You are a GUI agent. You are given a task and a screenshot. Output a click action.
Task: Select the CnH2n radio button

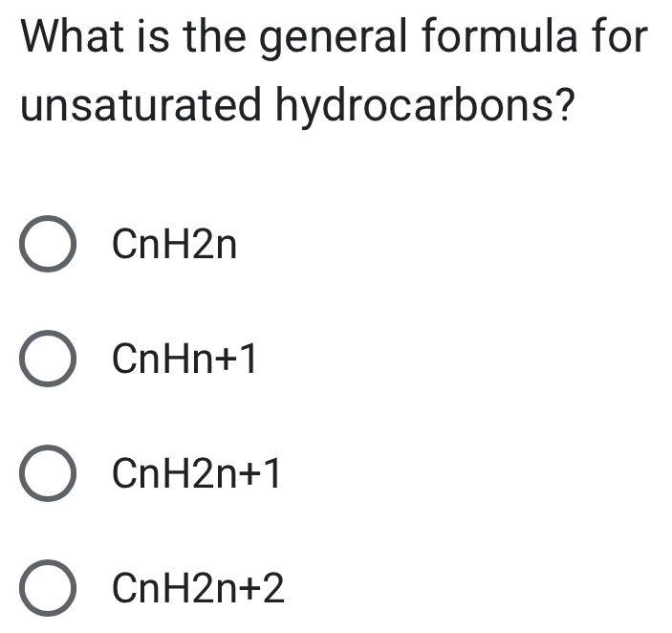(x=48, y=247)
